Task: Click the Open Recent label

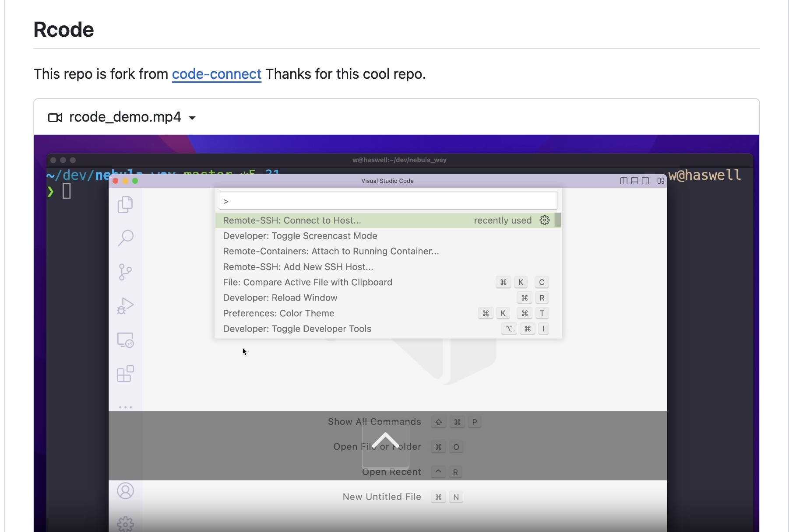Action: [391, 472]
